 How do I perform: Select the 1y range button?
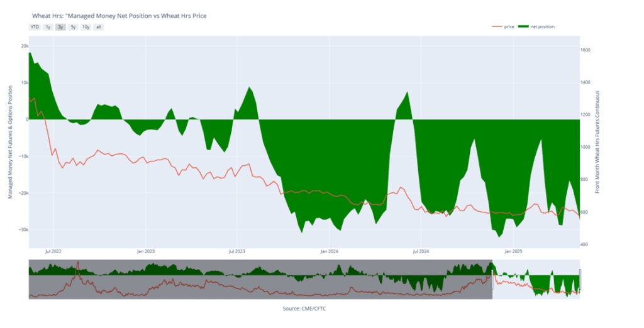pyautogui.click(x=48, y=27)
